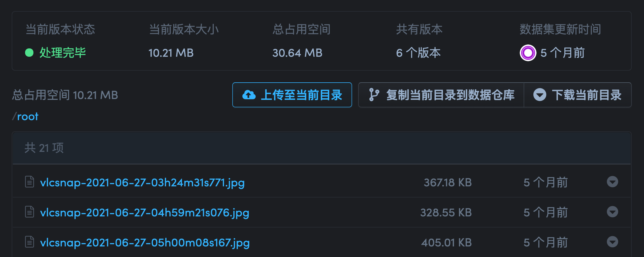Viewport: 644px width, 257px height.
Task: Open vlcsnap-2021-06-27-04h59m21s076.jpg file link
Action: tap(145, 213)
